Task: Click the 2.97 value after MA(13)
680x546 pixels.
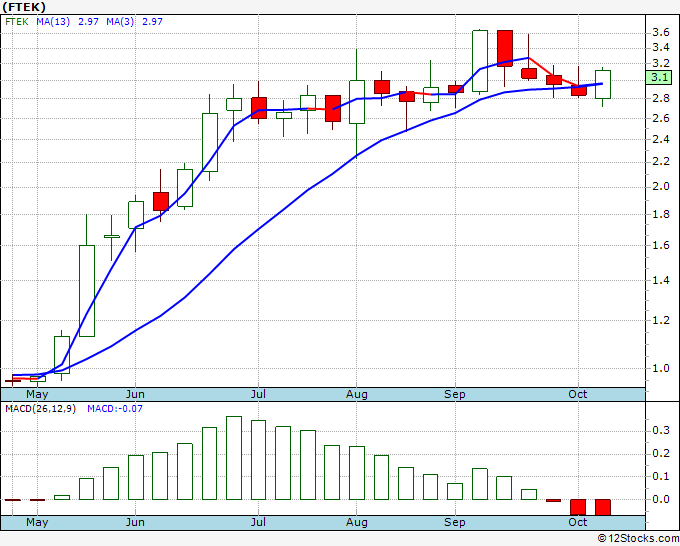Action: click(x=88, y=22)
